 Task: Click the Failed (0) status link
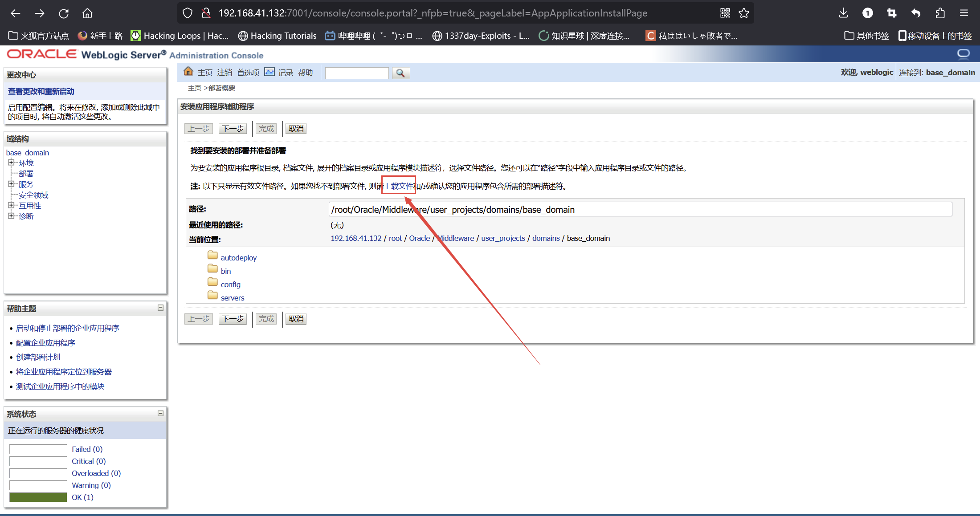click(87, 449)
